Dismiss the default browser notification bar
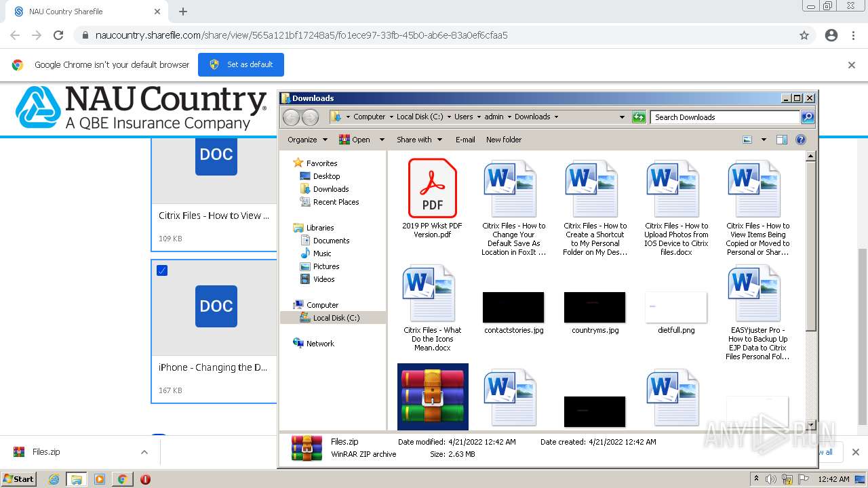The image size is (868, 488). click(x=852, y=65)
